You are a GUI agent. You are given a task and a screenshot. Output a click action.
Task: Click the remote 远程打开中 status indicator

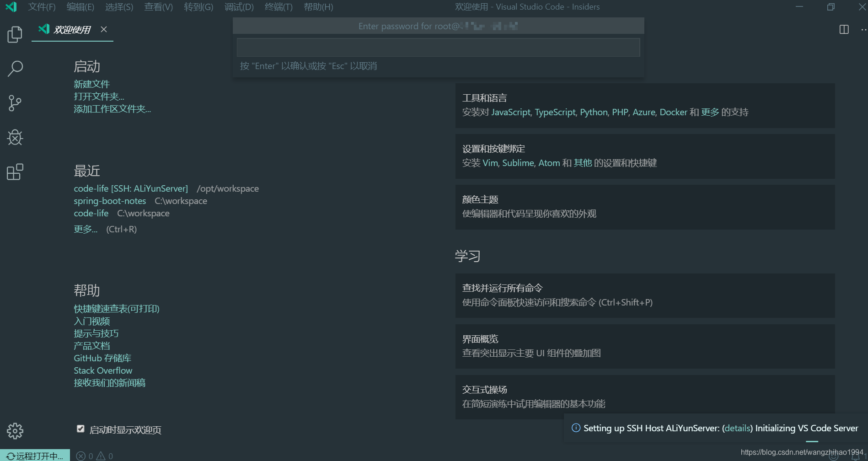pos(35,456)
